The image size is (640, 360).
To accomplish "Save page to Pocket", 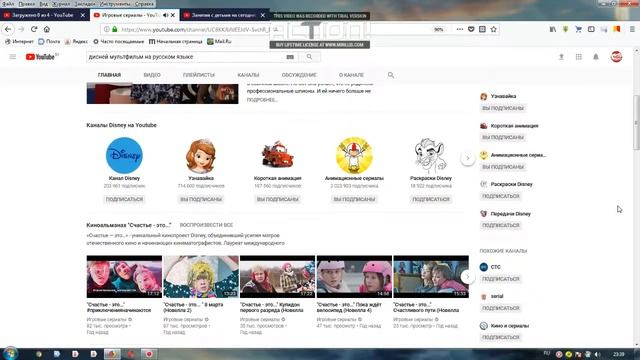I will tap(471, 29).
